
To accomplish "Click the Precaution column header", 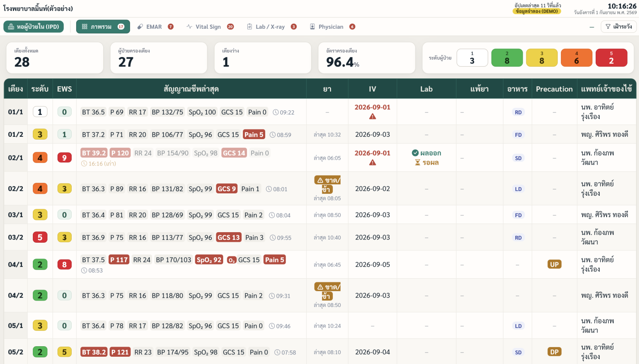I will click(x=554, y=89).
